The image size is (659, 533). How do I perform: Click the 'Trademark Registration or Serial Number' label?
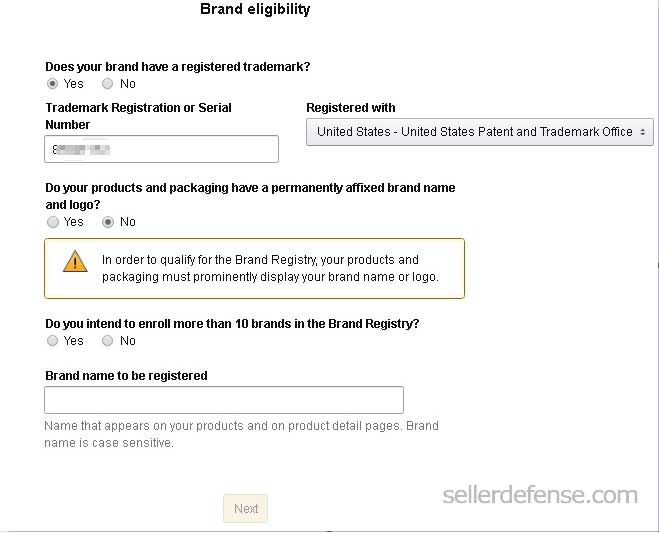point(138,116)
